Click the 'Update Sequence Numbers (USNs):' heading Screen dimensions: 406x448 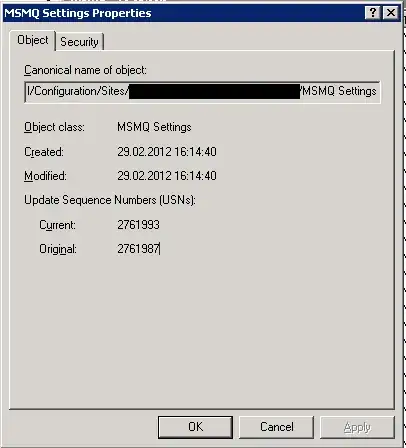pos(110,200)
